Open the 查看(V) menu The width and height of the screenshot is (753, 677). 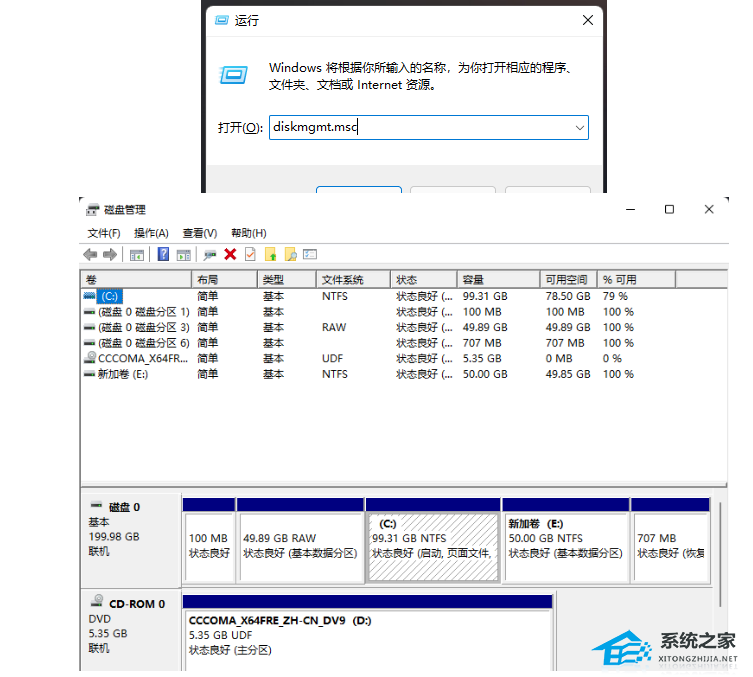coord(199,233)
